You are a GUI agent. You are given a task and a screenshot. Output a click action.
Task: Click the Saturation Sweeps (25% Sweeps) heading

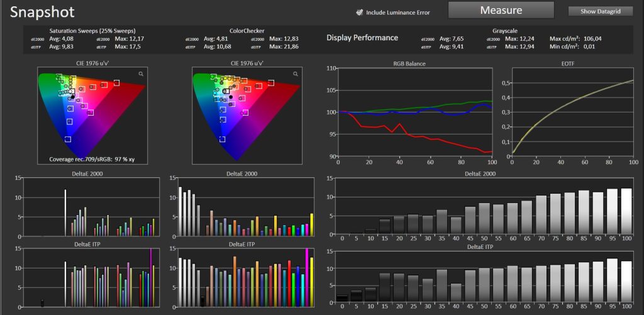pos(92,31)
